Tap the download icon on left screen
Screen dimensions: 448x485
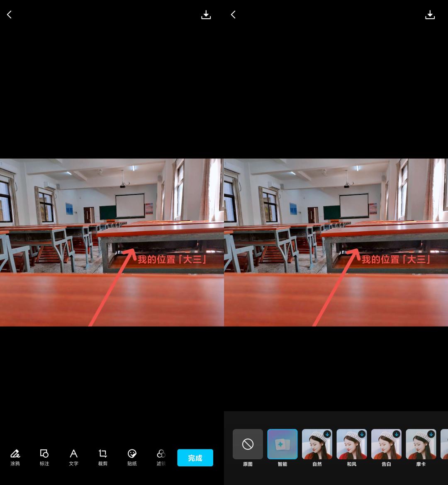(206, 15)
